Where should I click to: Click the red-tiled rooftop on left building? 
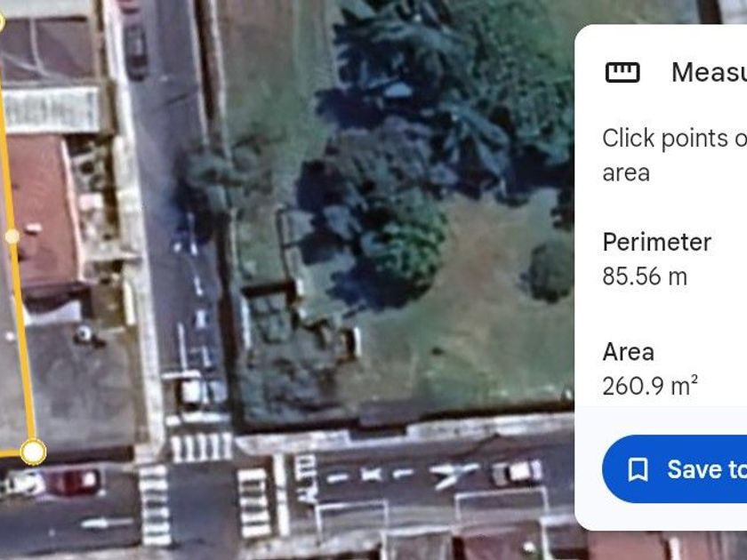tap(43, 210)
